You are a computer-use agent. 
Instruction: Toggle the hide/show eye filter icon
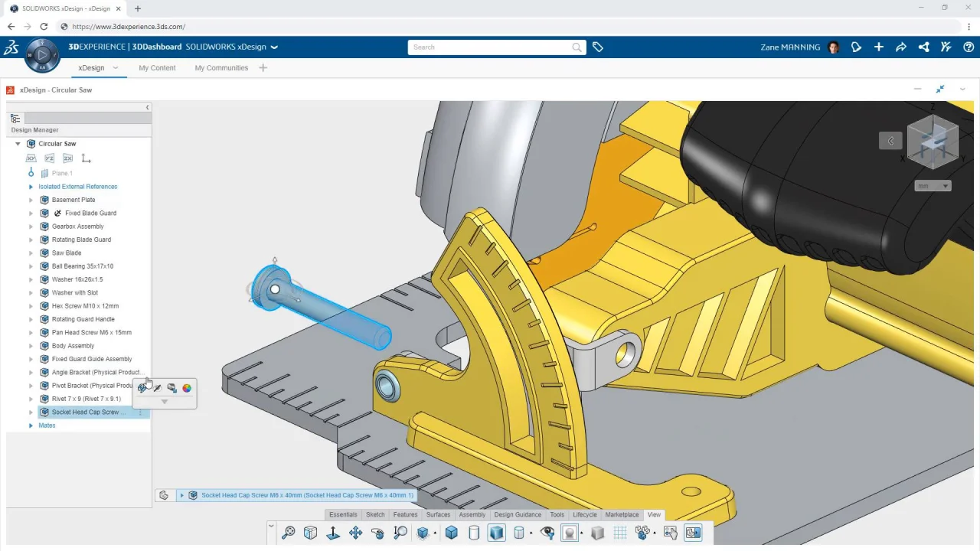tap(547, 533)
